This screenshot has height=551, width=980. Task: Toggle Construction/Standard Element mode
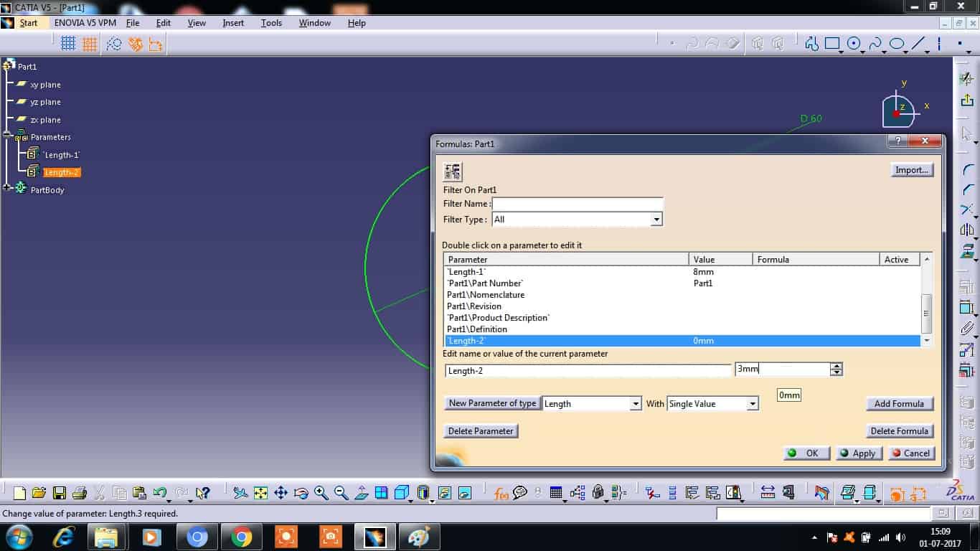pos(114,44)
